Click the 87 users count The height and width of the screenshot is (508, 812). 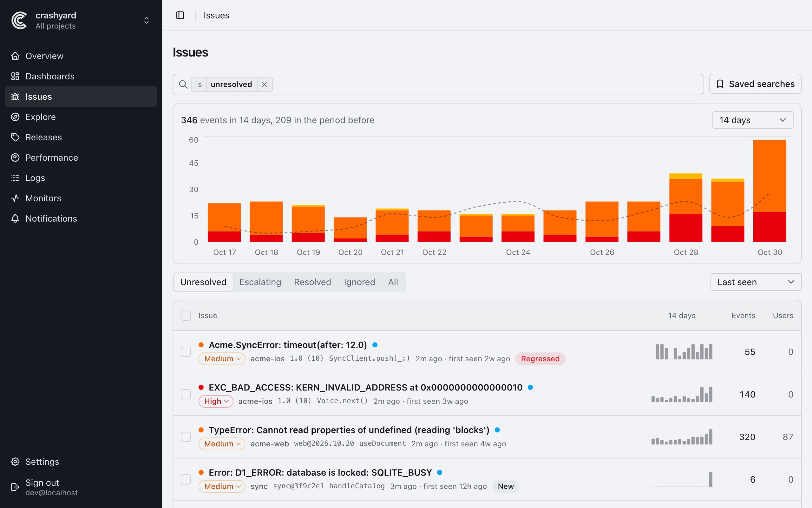pyautogui.click(x=788, y=437)
